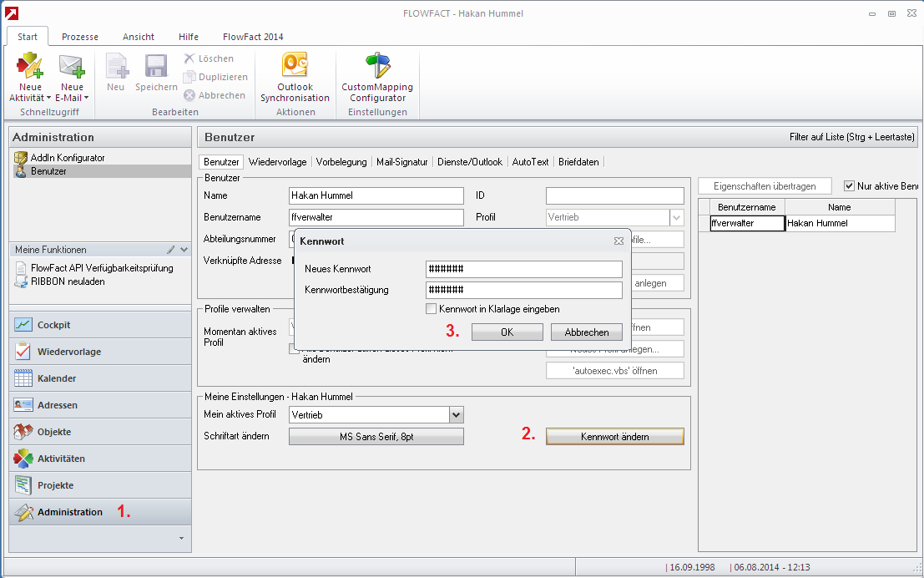Select the Briefdaten sub-tab
Viewport: 924px width, 578px height.
click(x=578, y=161)
